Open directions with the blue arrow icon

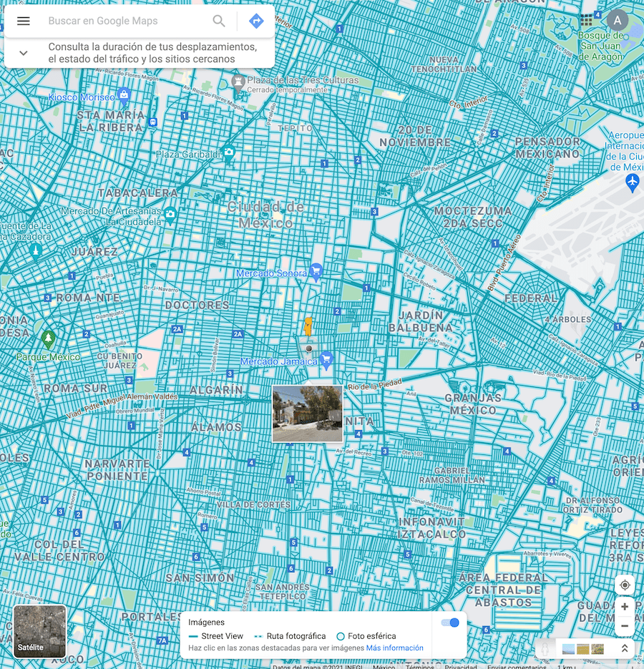[x=256, y=21]
